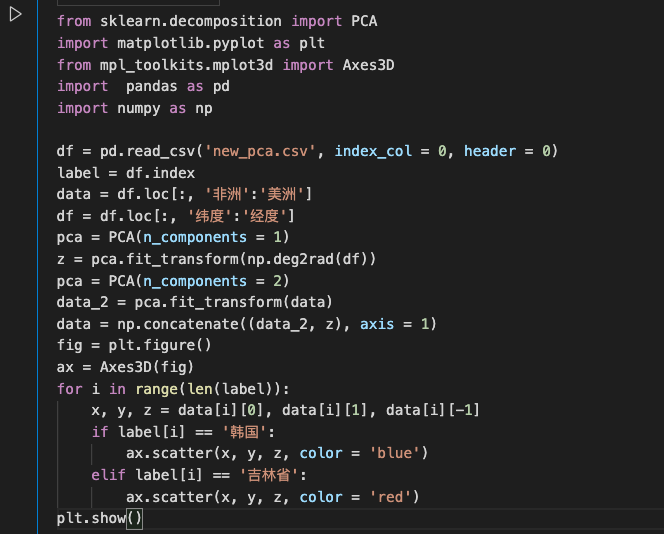
Task: Click the string '非洲' in data line
Action: point(227,194)
